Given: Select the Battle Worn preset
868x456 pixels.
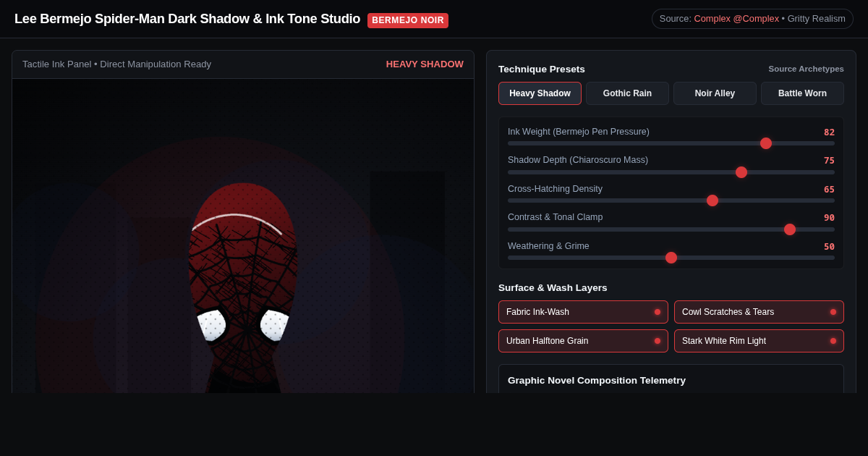Looking at the screenshot, I should [x=802, y=93].
